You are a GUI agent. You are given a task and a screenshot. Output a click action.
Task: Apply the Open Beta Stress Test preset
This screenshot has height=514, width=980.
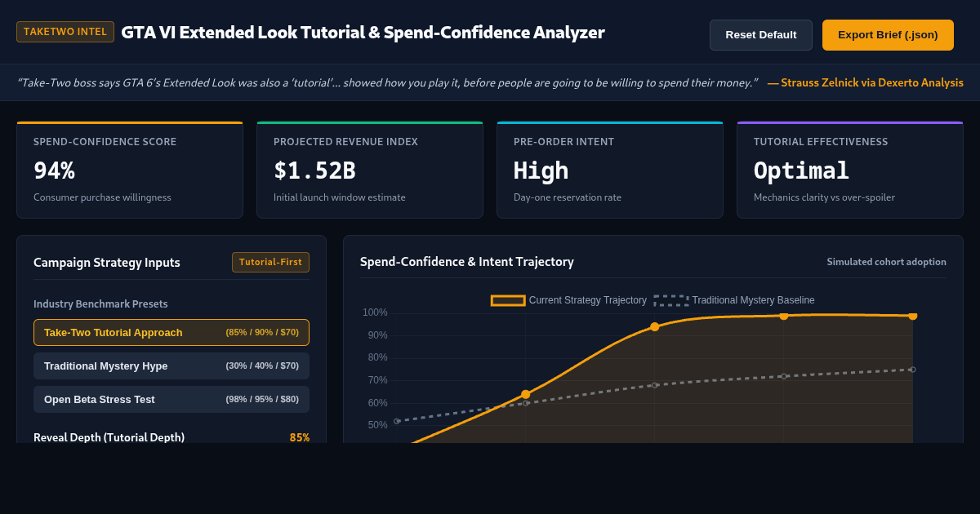pos(171,400)
